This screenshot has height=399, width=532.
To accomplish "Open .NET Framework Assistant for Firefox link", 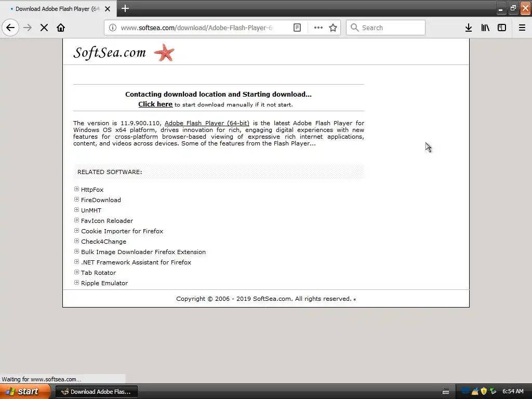I will (x=136, y=262).
